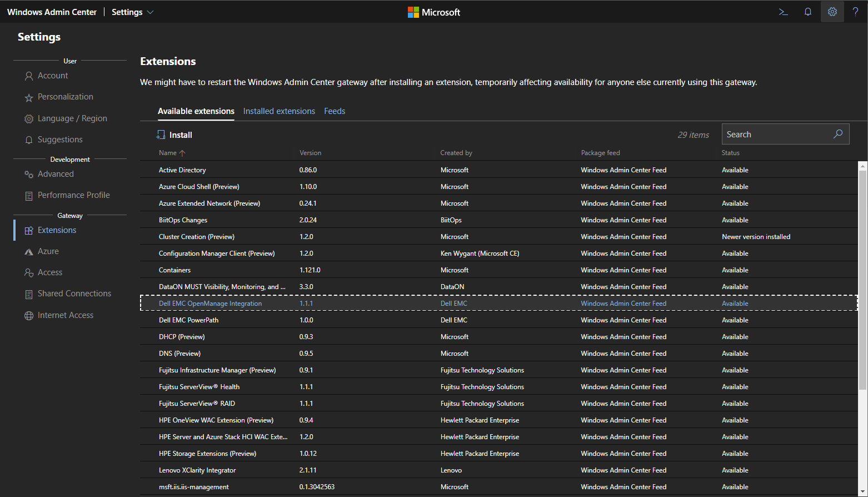Select the Containers extension row
Screen dimensions: 868x497
(499, 270)
